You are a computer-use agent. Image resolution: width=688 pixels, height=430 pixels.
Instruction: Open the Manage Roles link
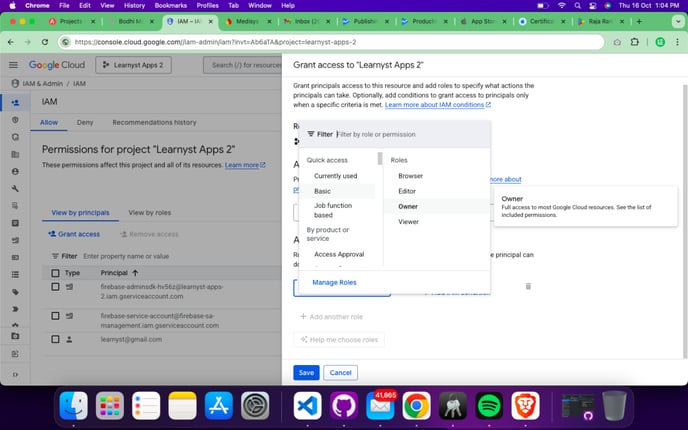click(334, 282)
